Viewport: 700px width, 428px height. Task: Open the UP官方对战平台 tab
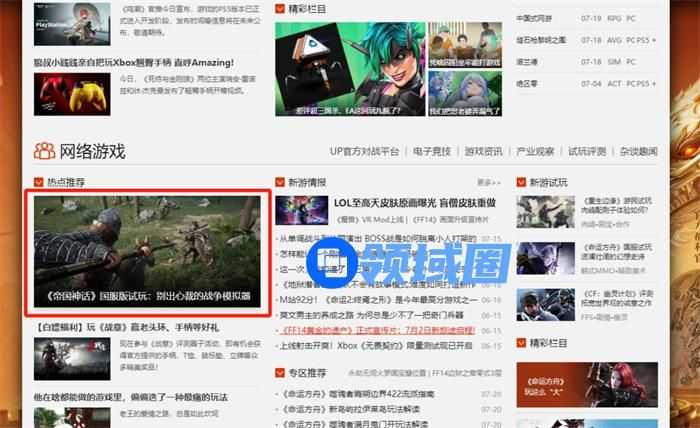tap(364, 152)
